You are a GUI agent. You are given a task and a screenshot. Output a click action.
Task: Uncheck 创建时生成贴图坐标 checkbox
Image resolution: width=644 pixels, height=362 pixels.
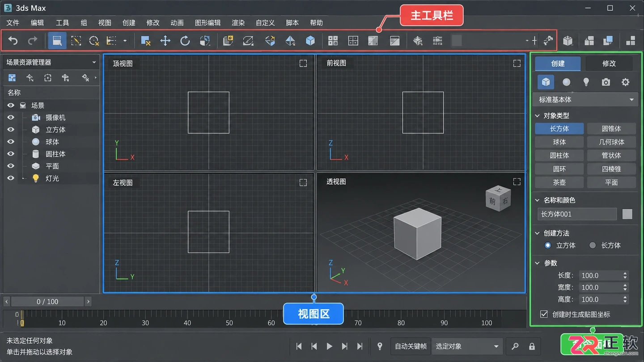tap(544, 314)
